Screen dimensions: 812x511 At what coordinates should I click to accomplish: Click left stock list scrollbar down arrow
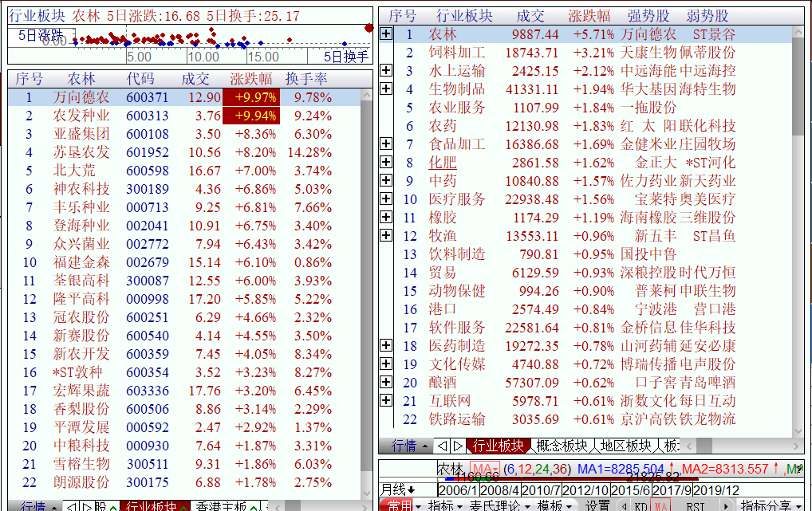tap(367, 493)
